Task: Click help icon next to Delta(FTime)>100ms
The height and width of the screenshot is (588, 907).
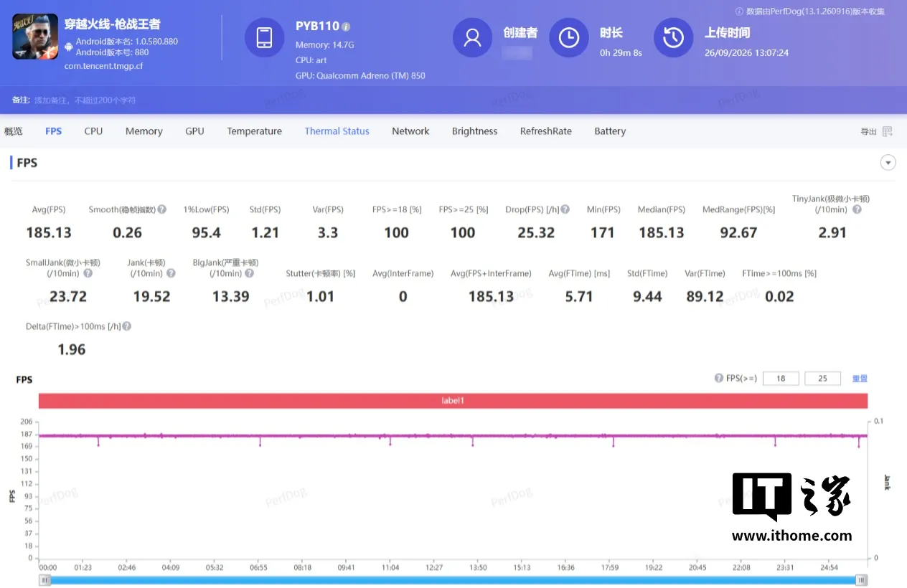Action: 127,326
